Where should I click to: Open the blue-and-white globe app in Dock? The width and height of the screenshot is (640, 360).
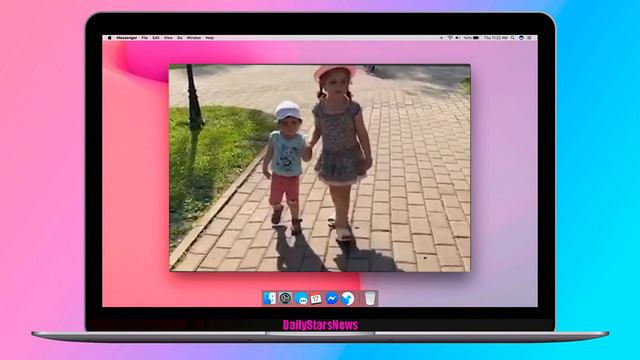(x=347, y=298)
